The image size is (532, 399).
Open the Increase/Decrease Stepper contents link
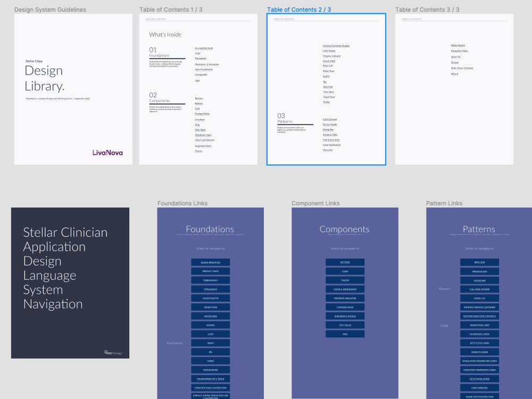click(336, 45)
